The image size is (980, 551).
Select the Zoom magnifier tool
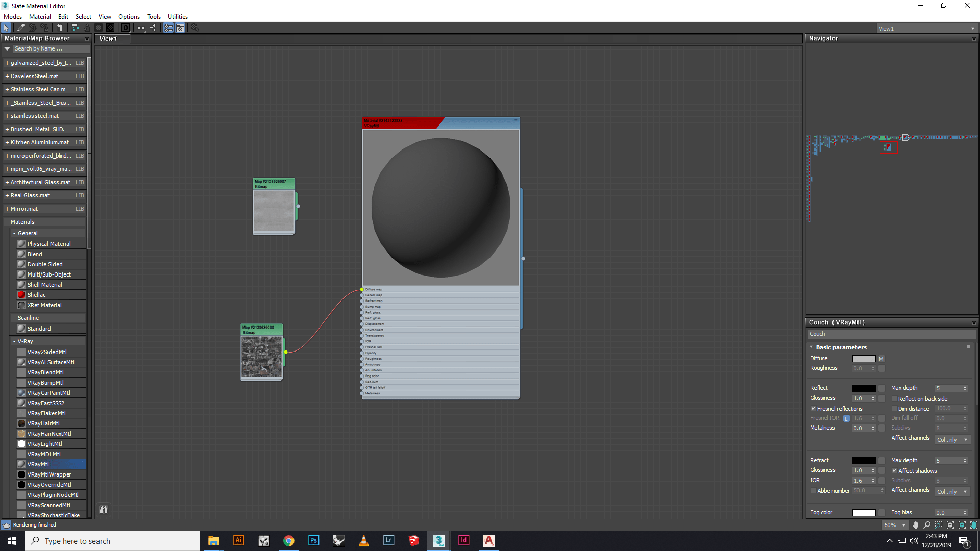pyautogui.click(x=927, y=525)
